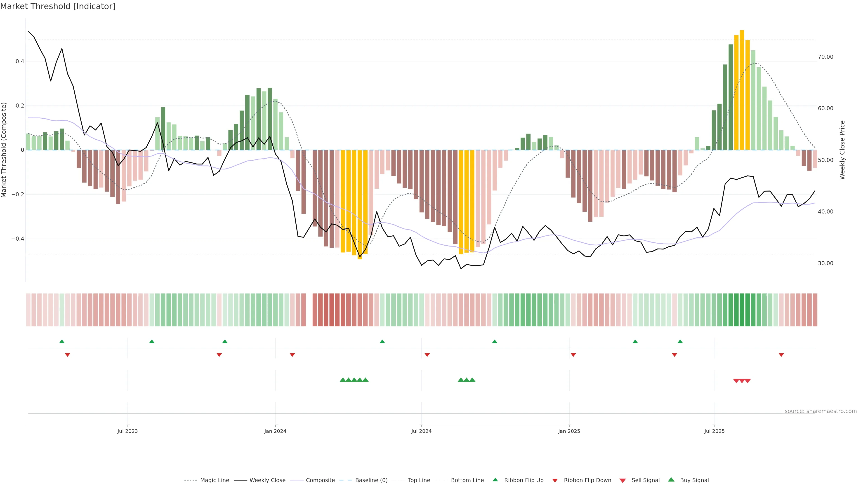Click the Jul 2023 axis label
This screenshot has width=868, height=488.
(x=127, y=431)
